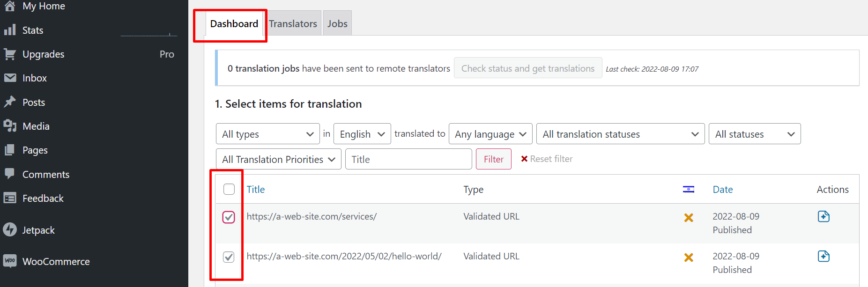Click the flag icon in table header
The image size is (868, 287).
click(x=689, y=189)
